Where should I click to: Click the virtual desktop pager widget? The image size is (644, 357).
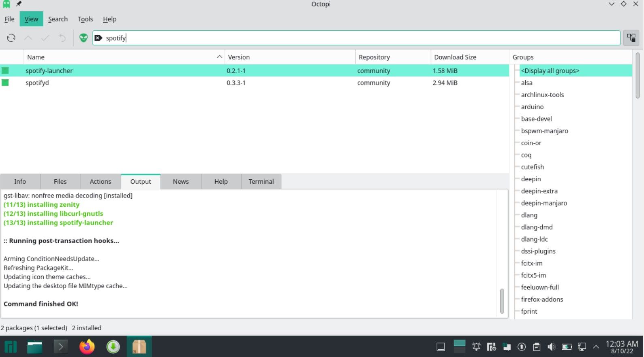pos(459,347)
